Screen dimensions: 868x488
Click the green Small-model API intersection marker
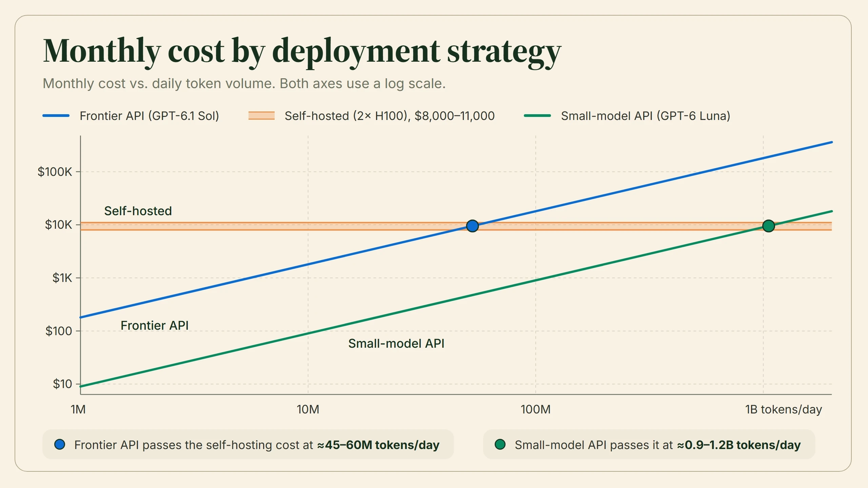click(768, 226)
